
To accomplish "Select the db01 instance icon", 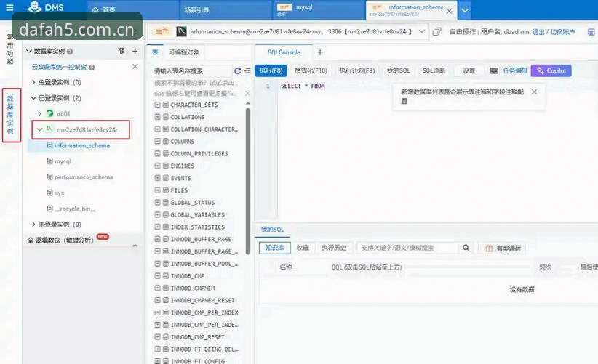I will tap(50, 113).
